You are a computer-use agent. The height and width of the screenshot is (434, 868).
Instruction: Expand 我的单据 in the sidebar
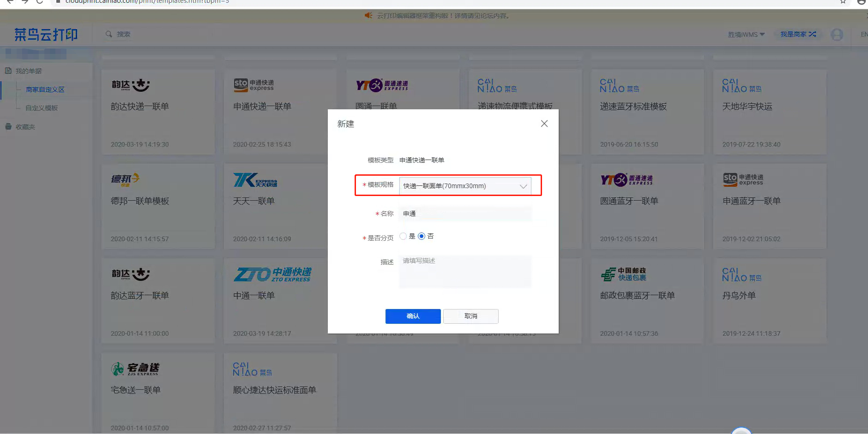coord(29,71)
